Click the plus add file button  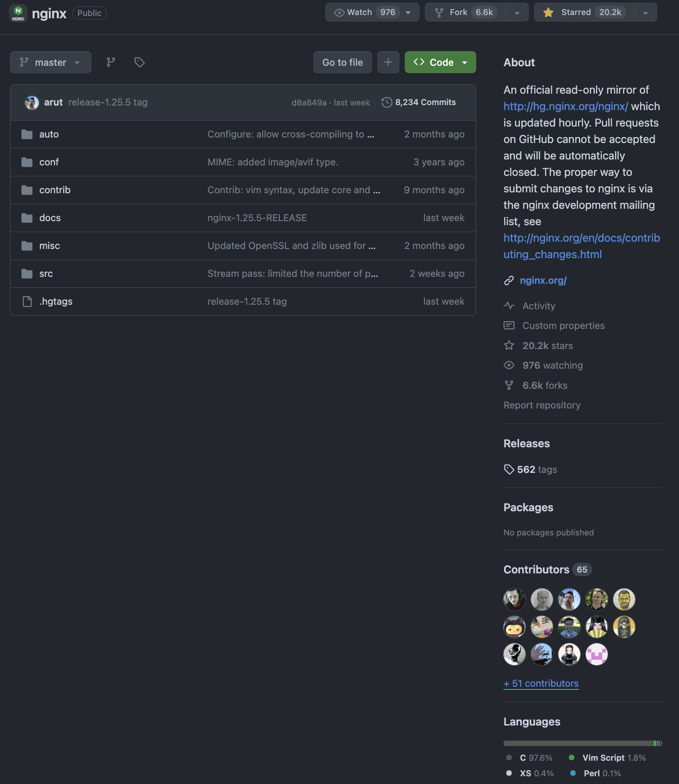(388, 62)
